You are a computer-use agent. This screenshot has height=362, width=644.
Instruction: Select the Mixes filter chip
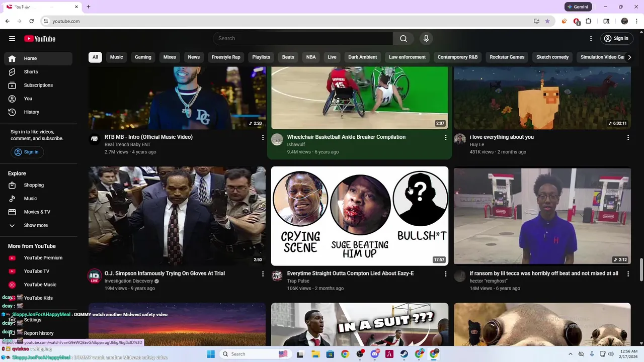[170, 57]
